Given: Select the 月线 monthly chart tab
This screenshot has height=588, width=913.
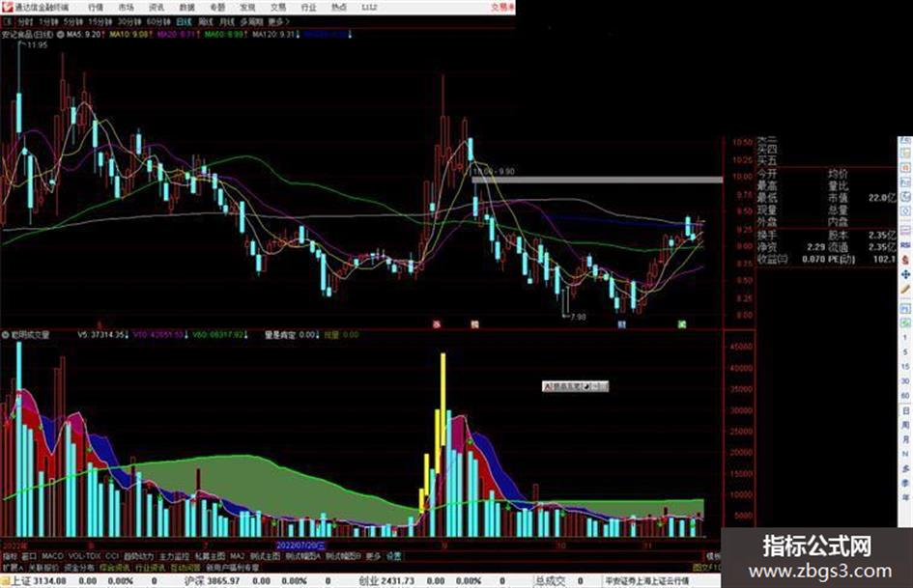Looking at the screenshot, I should pos(226,21).
